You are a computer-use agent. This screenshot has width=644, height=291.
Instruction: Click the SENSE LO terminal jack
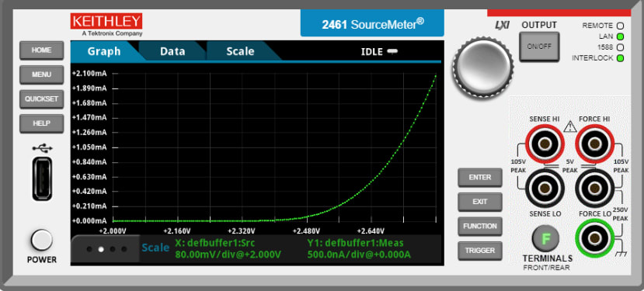(x=545, y=189)
